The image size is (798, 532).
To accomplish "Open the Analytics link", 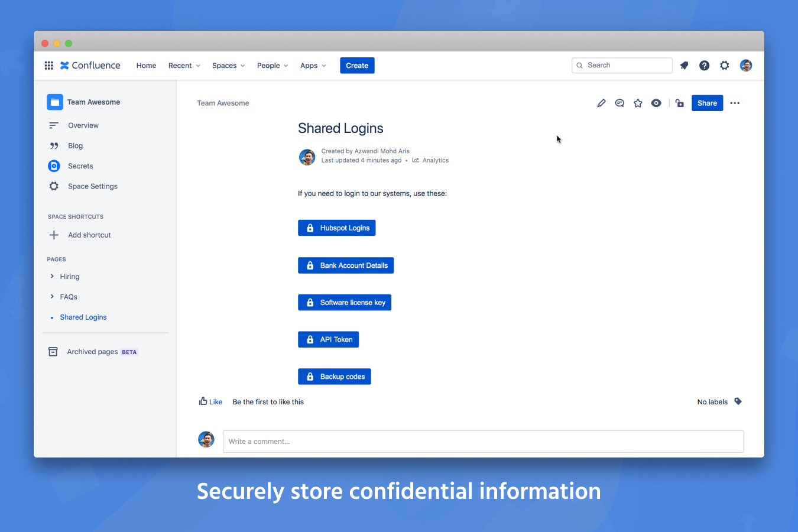I will pos(436,160).
